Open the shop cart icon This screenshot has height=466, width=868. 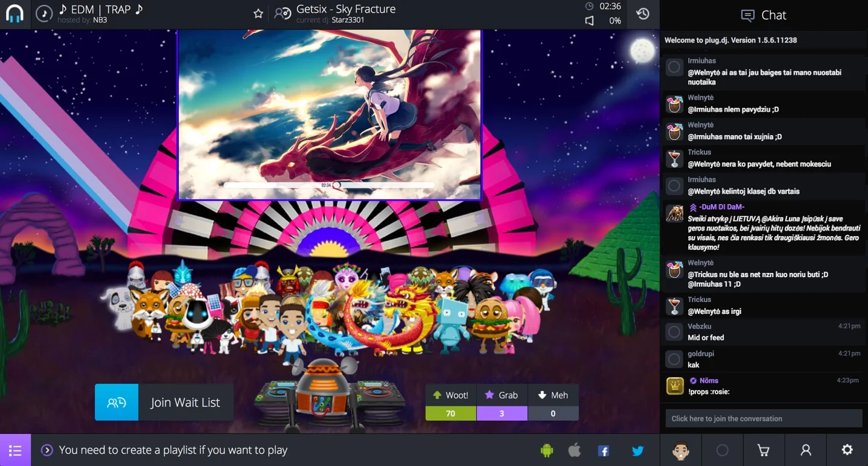pyautogui.click(x=764, y=450)
